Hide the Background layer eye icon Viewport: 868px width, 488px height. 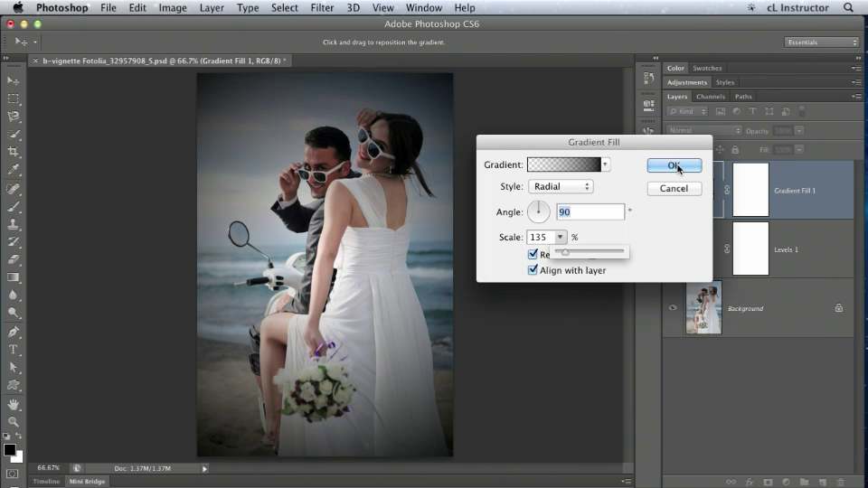pos(673,308)
